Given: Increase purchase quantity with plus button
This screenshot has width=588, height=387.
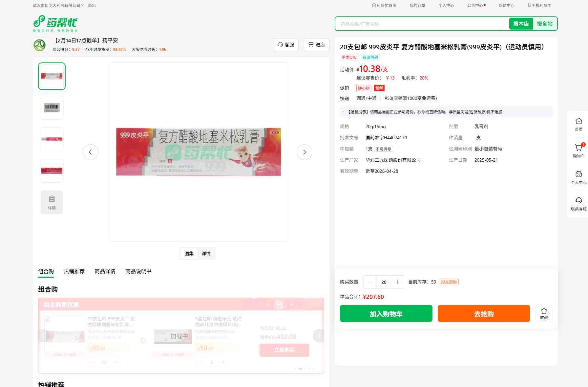Looking at the screenshot, I should pyautogui.click(x=397, y=282).
